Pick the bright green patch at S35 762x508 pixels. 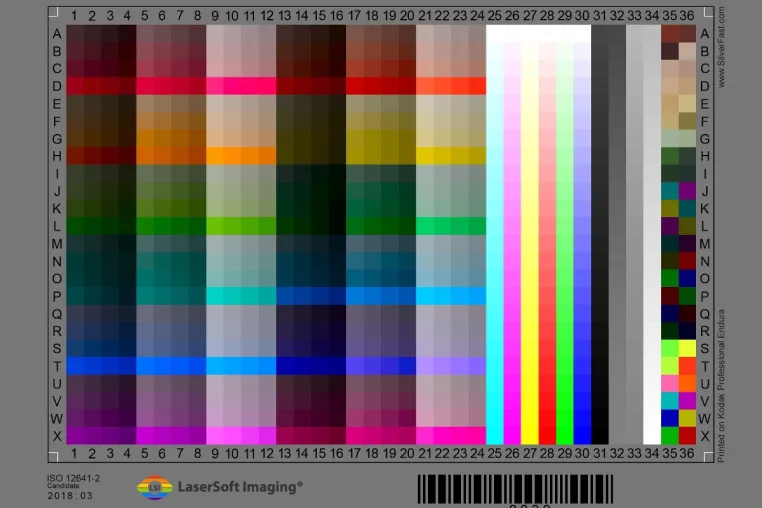point(670,349)
